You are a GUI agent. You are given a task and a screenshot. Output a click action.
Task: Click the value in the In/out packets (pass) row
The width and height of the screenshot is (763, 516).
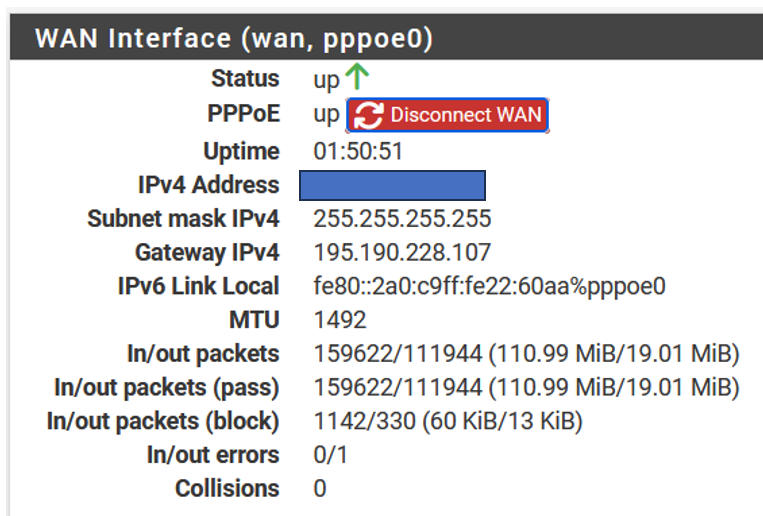526,388
